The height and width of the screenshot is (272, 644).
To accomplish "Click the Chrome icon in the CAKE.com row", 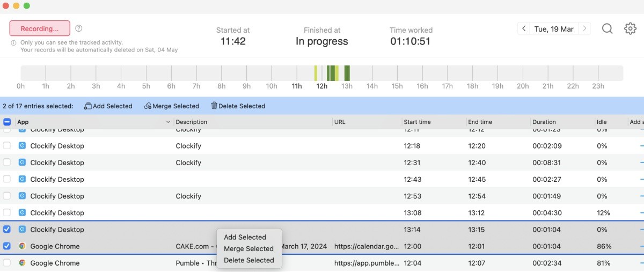I will (22, 246).
